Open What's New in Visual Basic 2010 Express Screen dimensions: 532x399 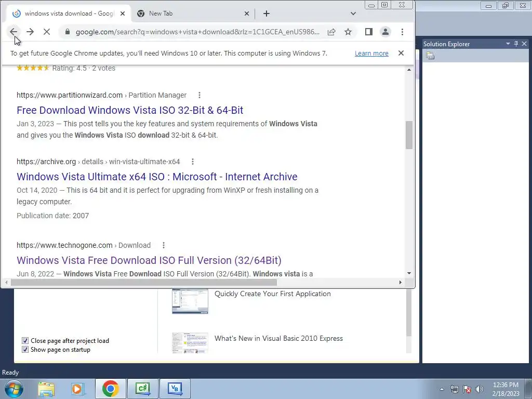(278, 338)
